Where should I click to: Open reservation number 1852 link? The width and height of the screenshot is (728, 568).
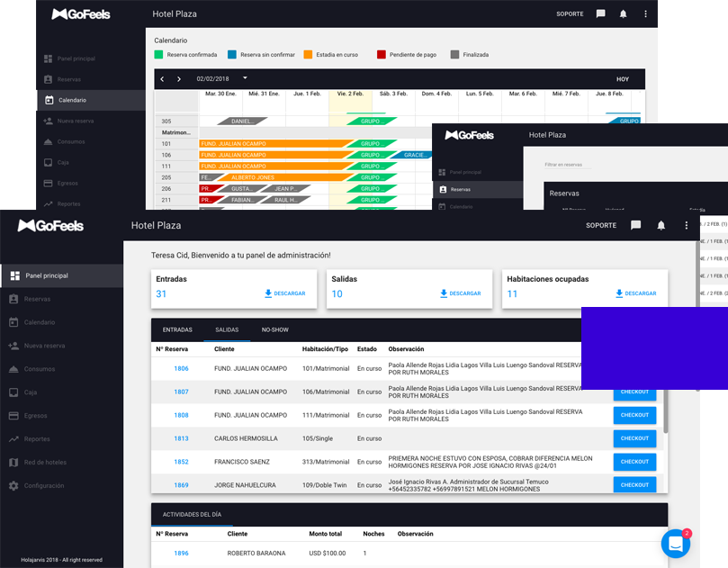[x=181, y=462]
